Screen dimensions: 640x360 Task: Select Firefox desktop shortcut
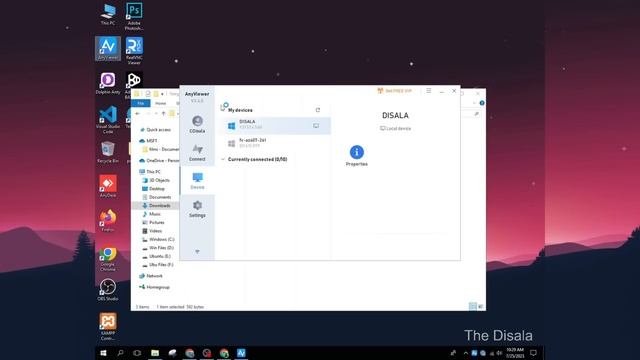coord(108,221)
